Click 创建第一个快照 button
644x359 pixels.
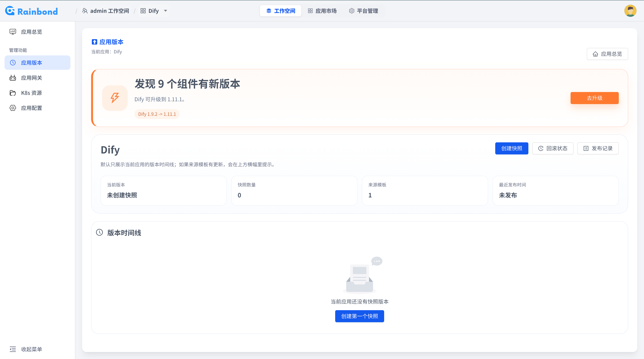pos(359,316)
